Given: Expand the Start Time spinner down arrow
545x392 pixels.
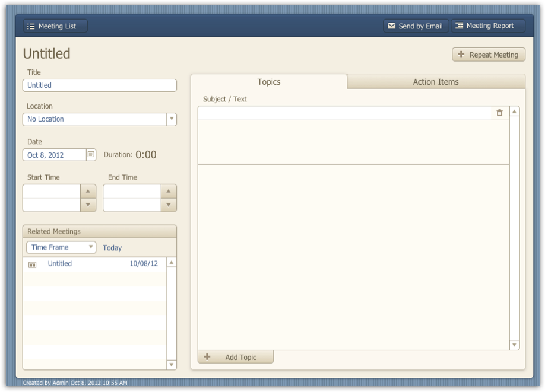Looking at the screenshot, I should [x=88, y=205].
